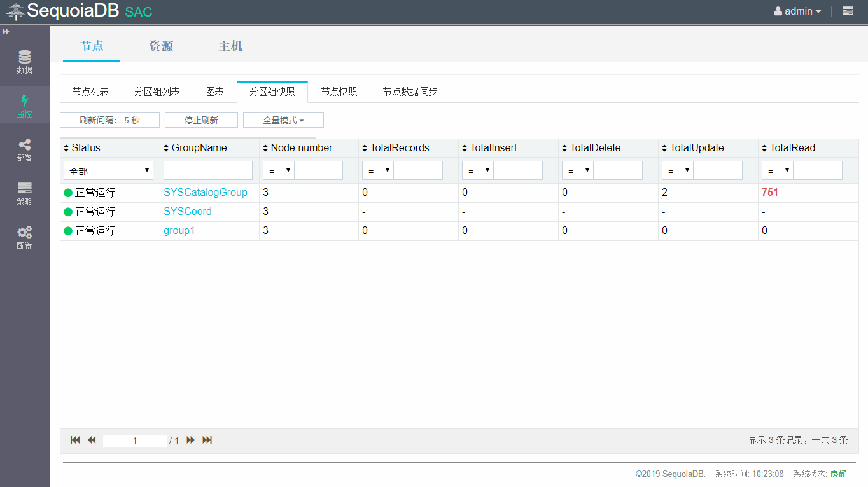The width and height of the screenshot is (868, 487).
Task: Open the Node number operator dropdown
Action: tap(279, 170)
